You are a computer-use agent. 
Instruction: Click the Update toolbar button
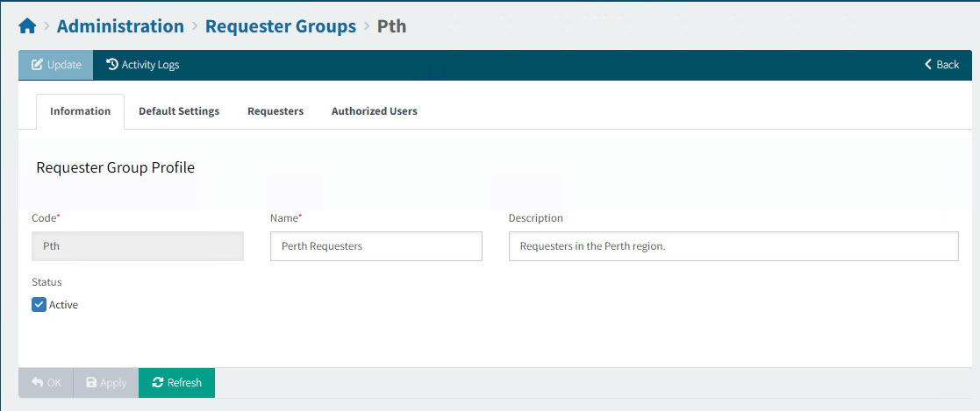[55, 65]
